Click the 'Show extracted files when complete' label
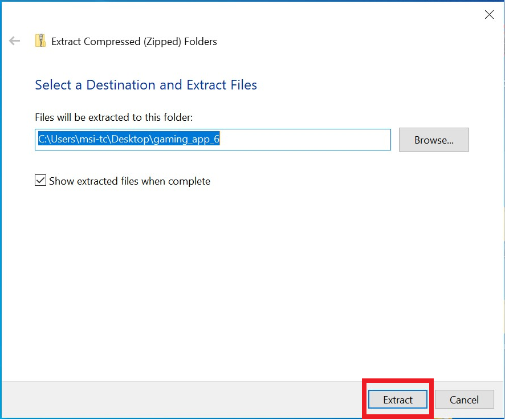The height and width of the screenshot is (420, 505). click(x=129, y=181)
